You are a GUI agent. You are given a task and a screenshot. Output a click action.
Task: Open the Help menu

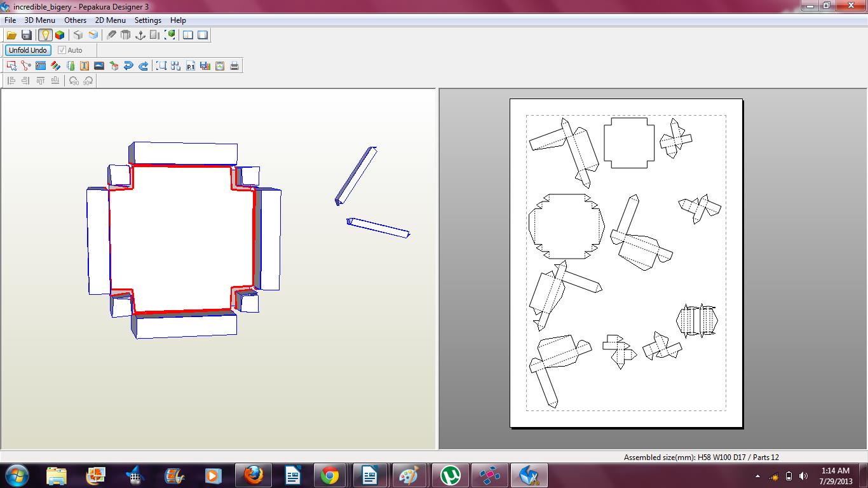[x=179, y=20]
